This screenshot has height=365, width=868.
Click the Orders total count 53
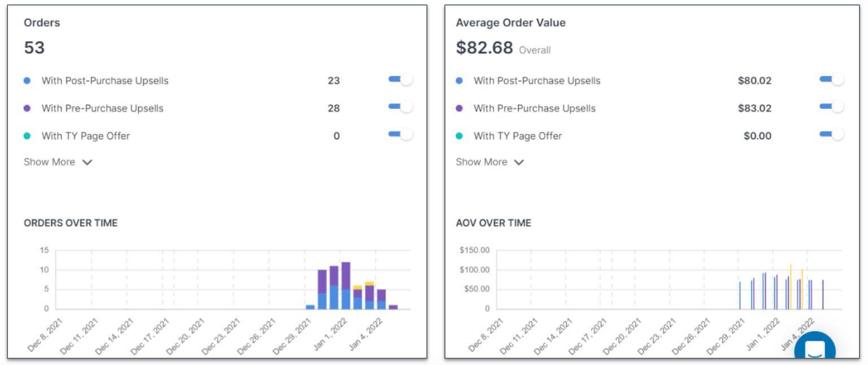34,48
